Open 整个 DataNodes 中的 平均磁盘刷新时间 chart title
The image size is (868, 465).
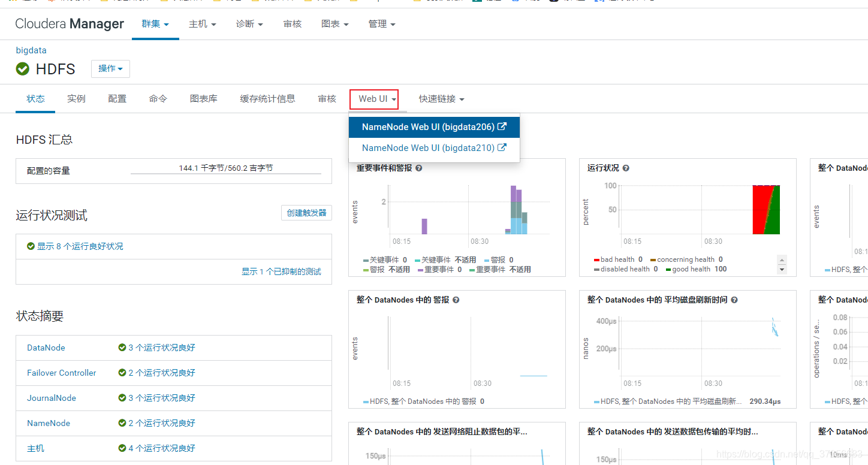(x=658, y=300)
